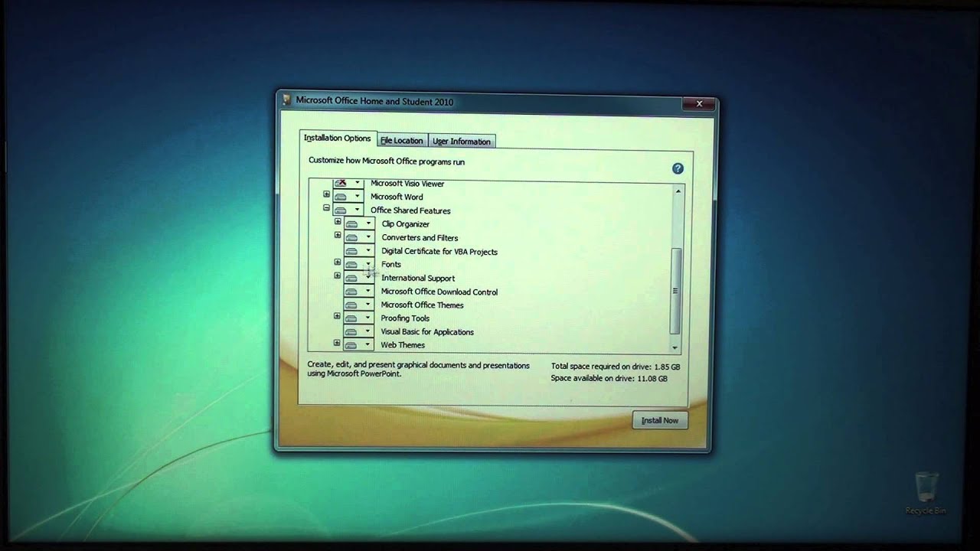Select the International Support label
This screenshot has height=551, width=980.
pos(418,279)
